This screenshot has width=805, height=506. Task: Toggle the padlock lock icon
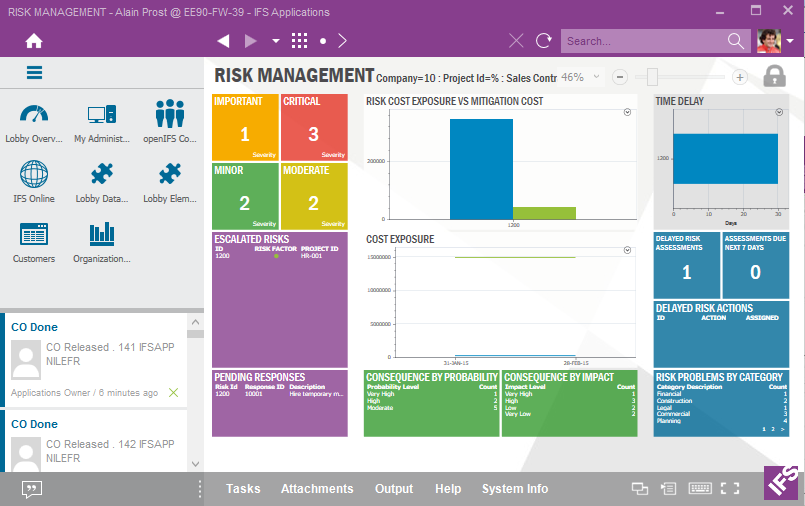[774, 77]
